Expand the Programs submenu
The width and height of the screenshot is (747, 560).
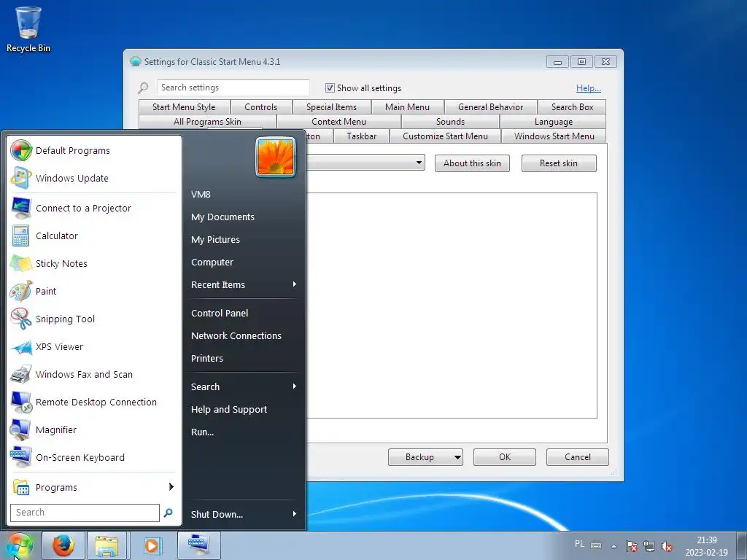click(x=94, y=487)
